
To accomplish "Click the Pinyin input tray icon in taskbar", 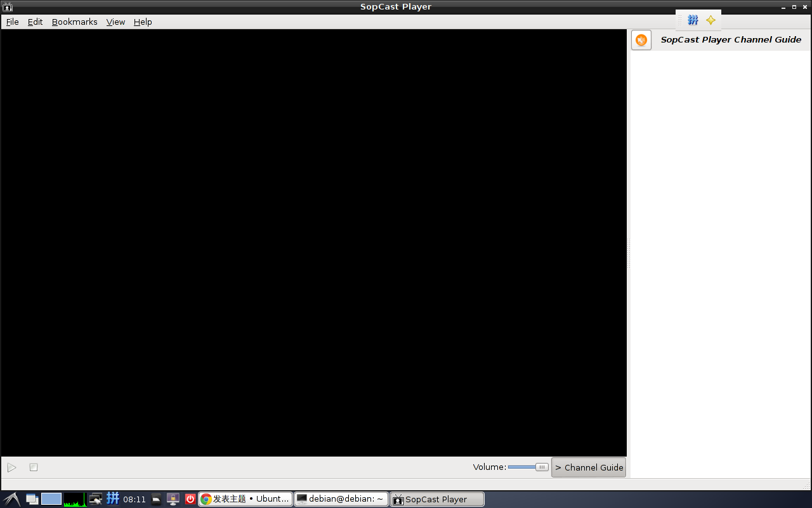I will point(112,498).
